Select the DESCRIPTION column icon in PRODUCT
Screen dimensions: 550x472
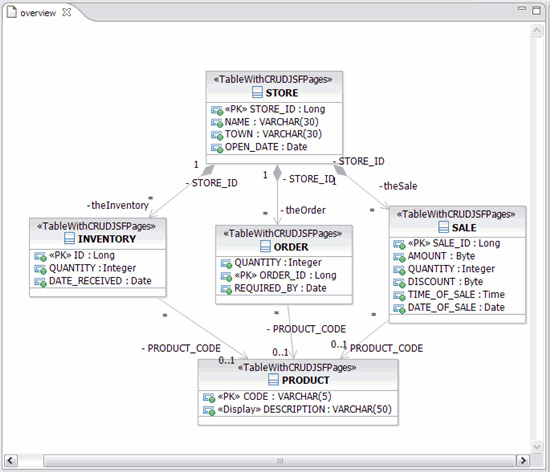(209, 410)
